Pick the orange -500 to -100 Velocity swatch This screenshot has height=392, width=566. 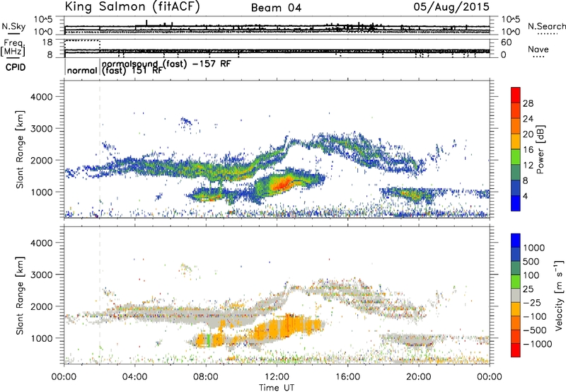click(x=516, y=323)
